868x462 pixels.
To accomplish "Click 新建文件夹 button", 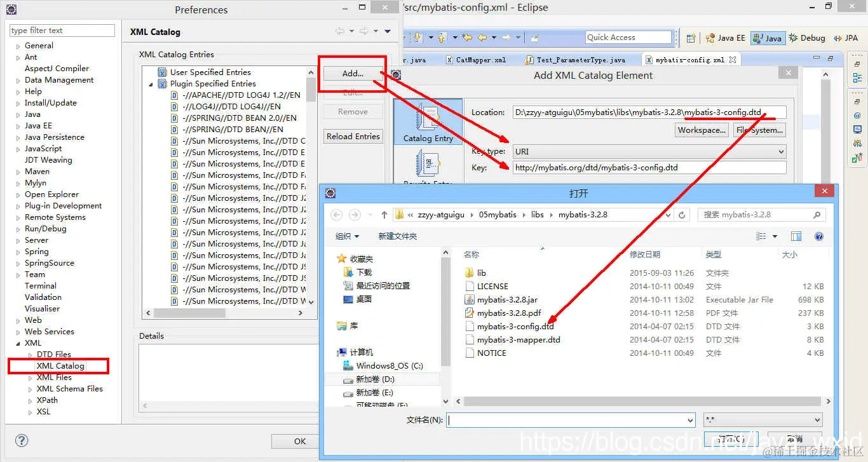I will (397, 236).
